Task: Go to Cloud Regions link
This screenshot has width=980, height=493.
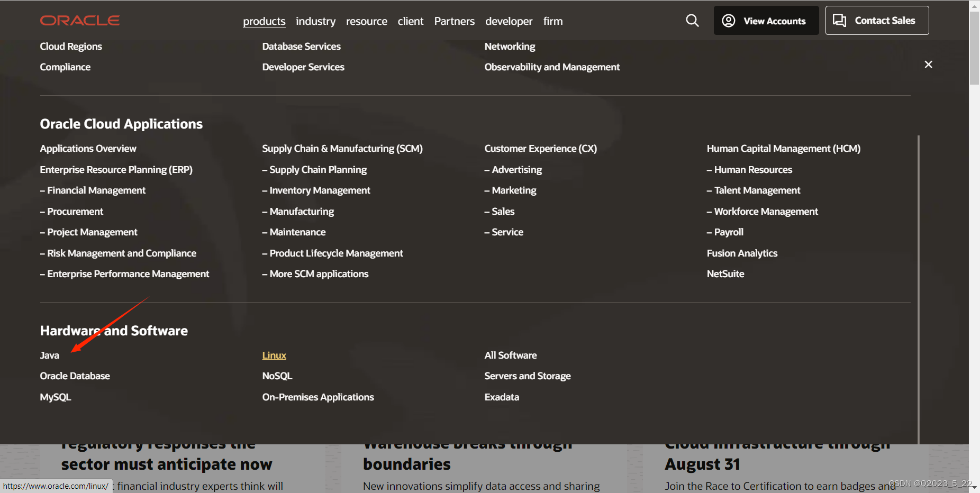Action: (71, 47)
